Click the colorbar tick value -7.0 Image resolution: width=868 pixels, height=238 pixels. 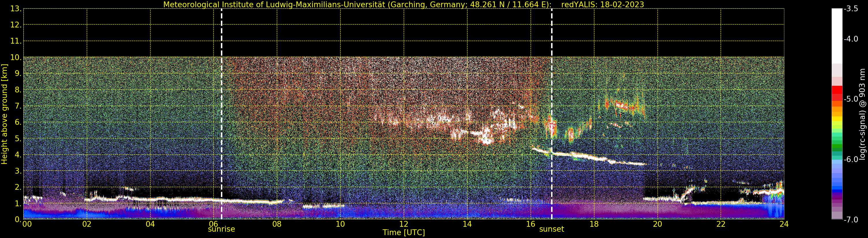[x=851, y=220]
